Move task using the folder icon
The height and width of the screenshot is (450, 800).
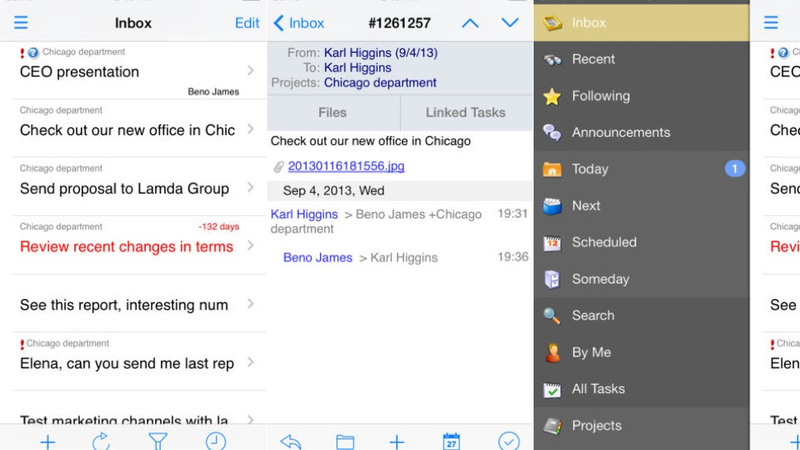click(345, 442)
